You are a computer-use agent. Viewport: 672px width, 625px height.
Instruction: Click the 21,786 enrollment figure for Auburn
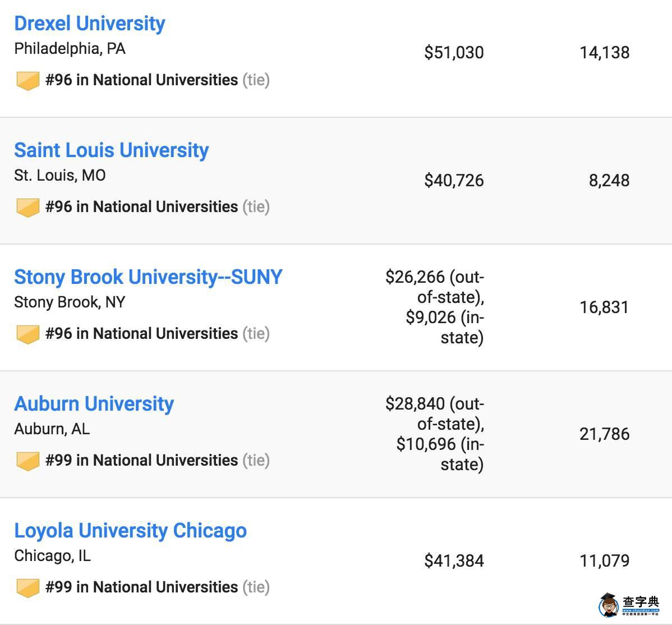pos(604,434)
